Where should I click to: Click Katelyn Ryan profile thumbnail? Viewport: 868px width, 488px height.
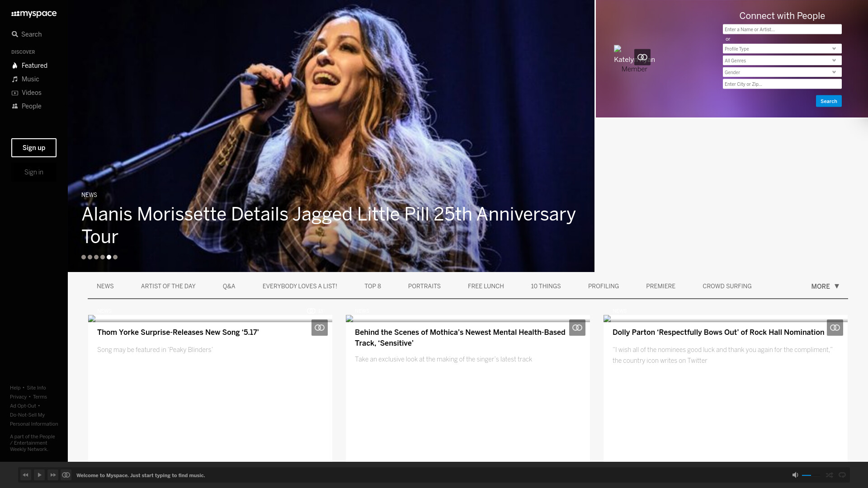point(618,49)
